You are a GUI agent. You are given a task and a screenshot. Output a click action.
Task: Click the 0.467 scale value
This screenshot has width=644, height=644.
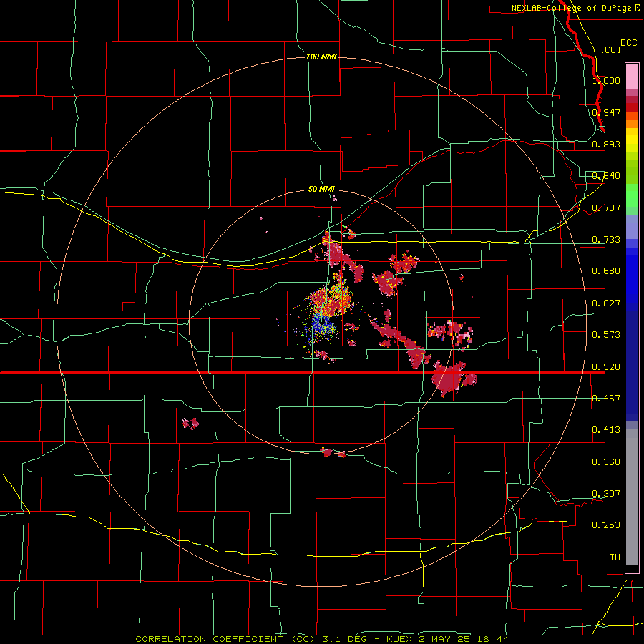click(x=606, y=399)
